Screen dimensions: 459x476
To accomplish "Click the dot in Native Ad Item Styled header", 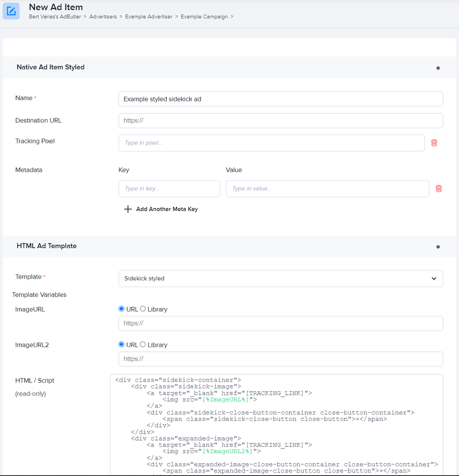I will click(438, 68).
